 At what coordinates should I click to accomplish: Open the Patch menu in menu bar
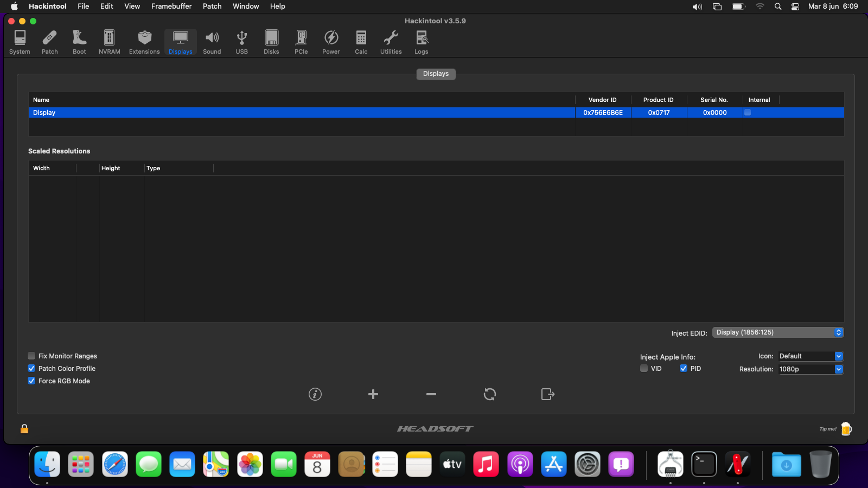(212, 7)
